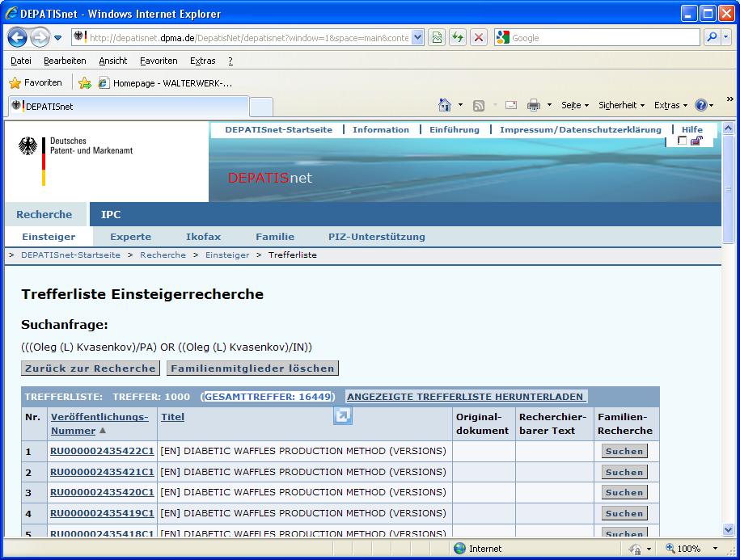Open patent RU000002435422C1
The width and height of the screenshot is (740, 560).
(102, 451)
